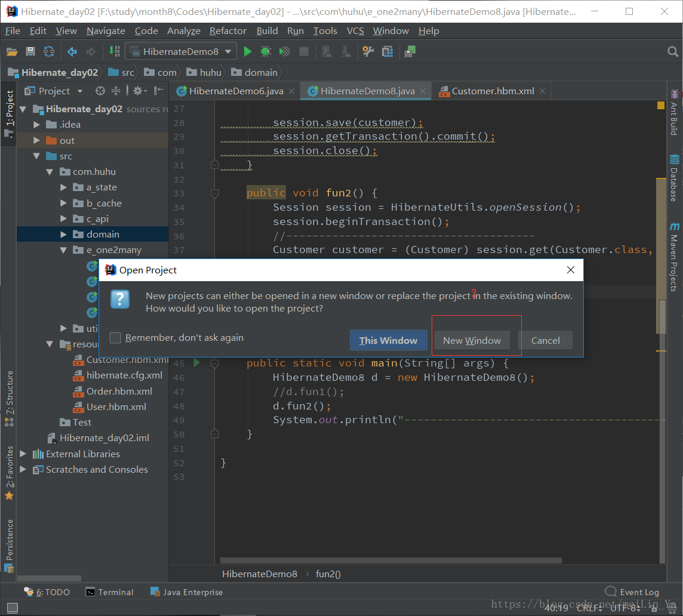Screen dimensions: 683x616
Task: Open Settings wrench icon in toolbar
Action: pos(368,51)
